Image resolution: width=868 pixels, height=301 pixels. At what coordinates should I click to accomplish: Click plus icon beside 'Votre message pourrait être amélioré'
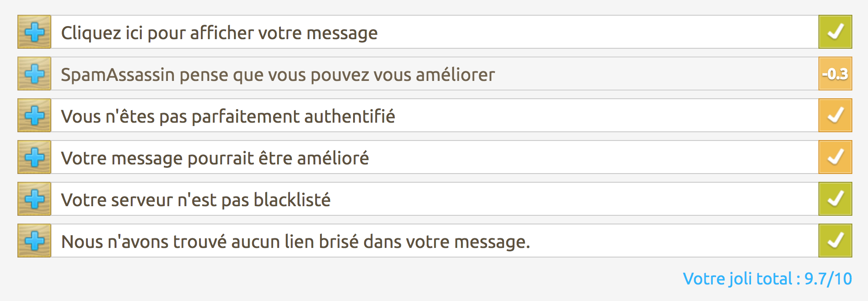34,157
